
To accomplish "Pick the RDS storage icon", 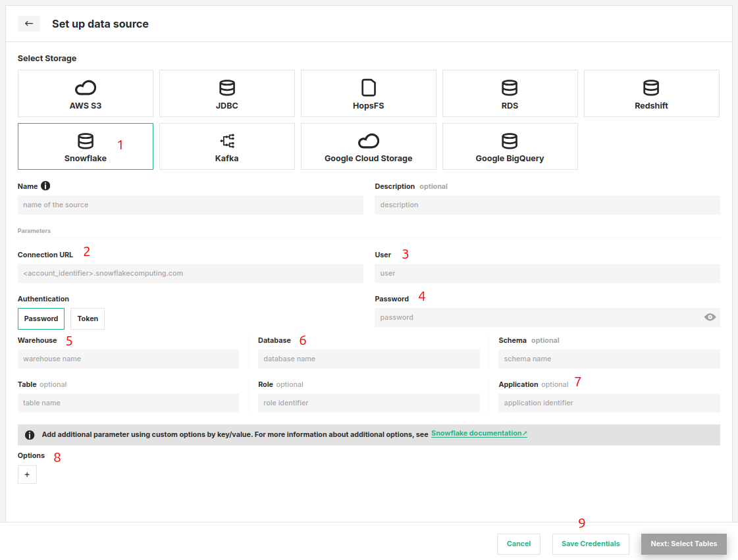I will [x=510, y=88].
